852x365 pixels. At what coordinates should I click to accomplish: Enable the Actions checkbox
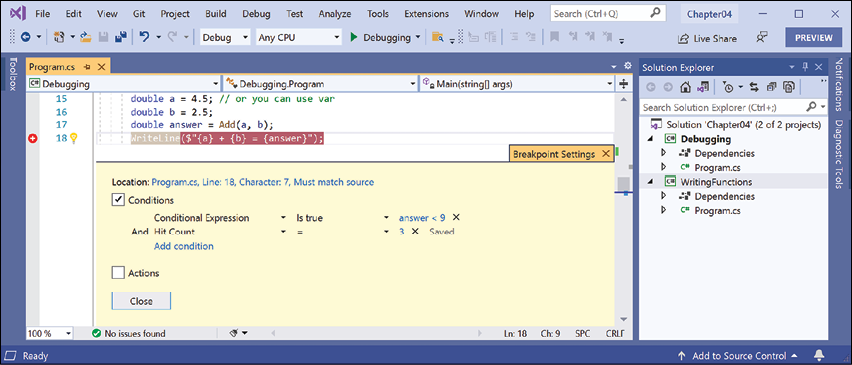(118, 273)
